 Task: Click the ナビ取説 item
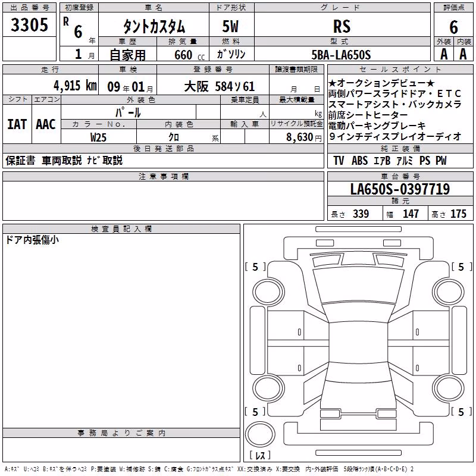tap(105, 160)
